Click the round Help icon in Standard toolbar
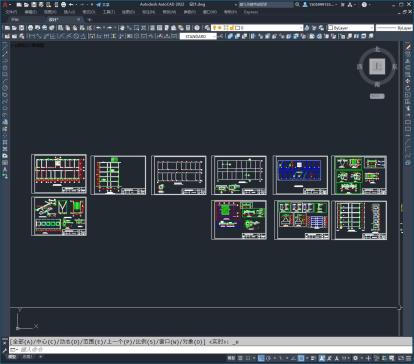Screen dimensions: 414x364 pos(197,28)
